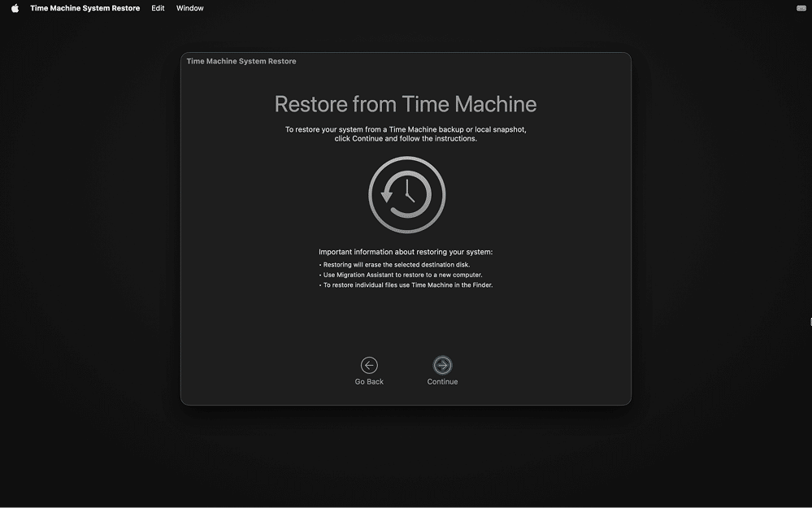Image resolution: width=812 pixels, height=508 pixels.
Task: Click the Time Machine System Restore window title
Action: [241, 60]
